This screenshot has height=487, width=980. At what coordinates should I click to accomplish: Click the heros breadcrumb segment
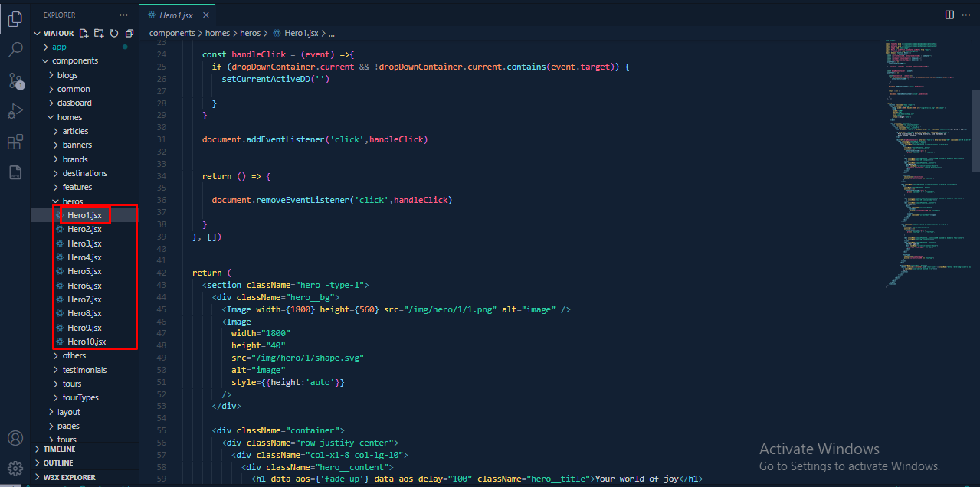point(250,34)
